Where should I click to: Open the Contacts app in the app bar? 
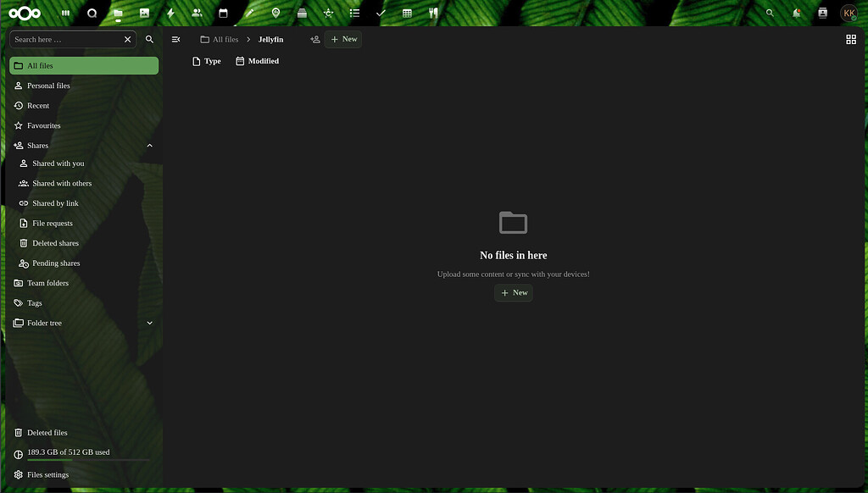click(x=197, y=14)
